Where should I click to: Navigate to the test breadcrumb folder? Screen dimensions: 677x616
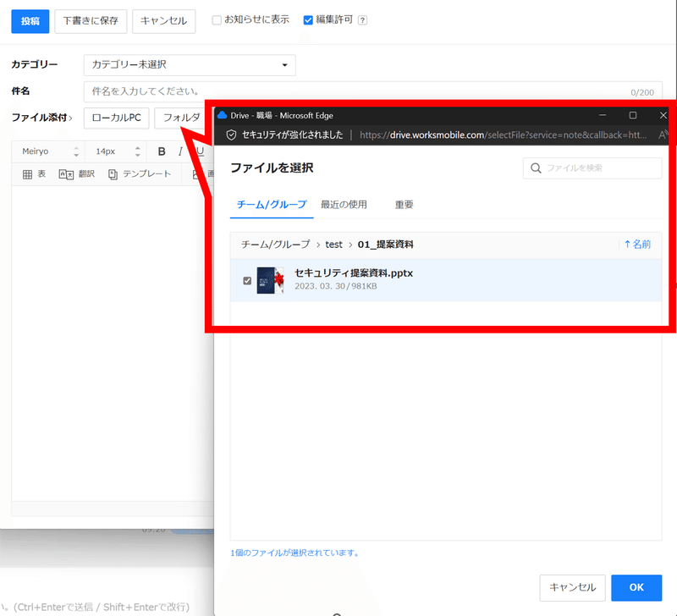[x=333, y=244]
